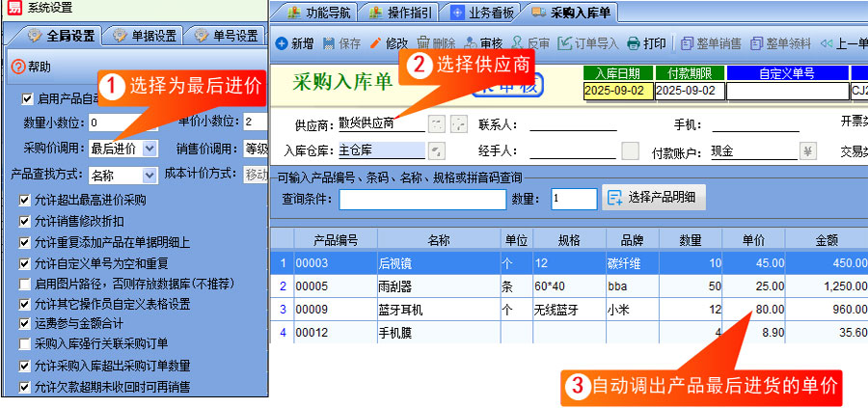This screenshot has height=408, width=868.
Task: Click the 新增 (add new) toolbar icon
Action: click(281, 43)
